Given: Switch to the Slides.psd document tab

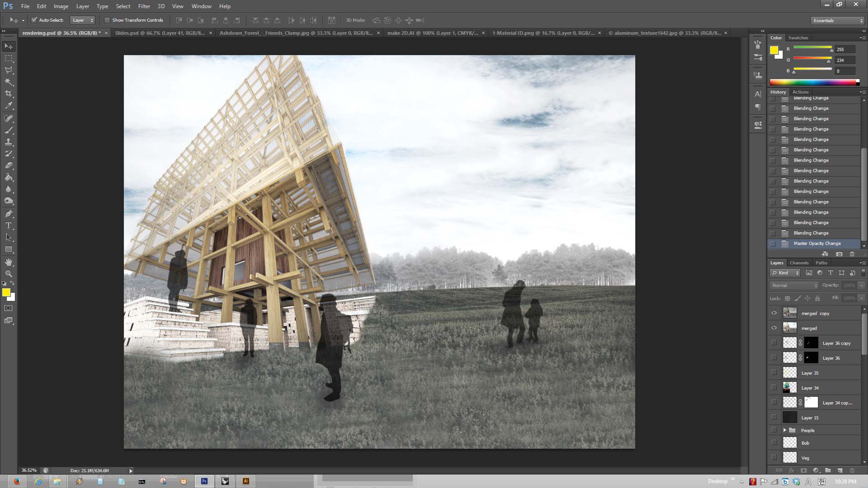Looking at the screenshot, I should pos(160,33).
